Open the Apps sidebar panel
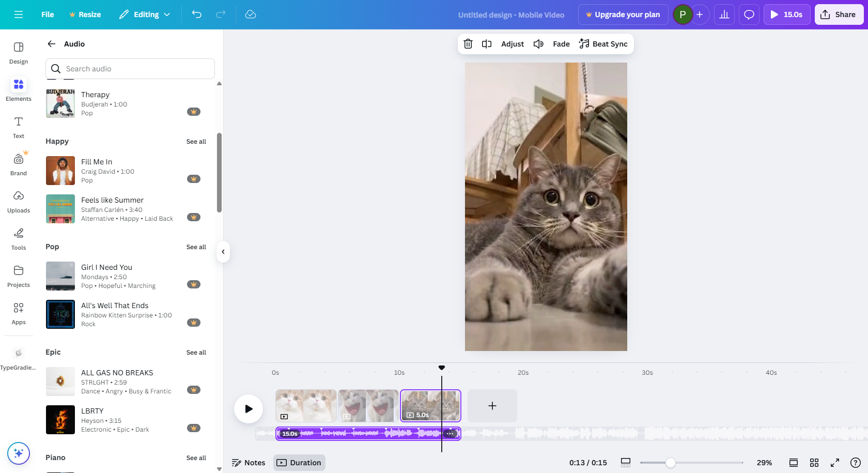Screen dimensions: 868x473 pos(19,313)
